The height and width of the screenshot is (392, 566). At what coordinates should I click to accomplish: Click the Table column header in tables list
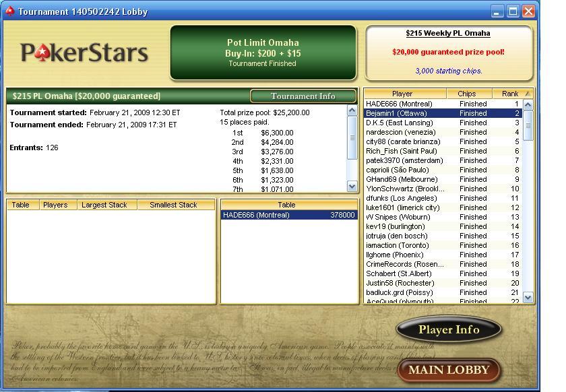pyautogui.click(x=23, y=205)
